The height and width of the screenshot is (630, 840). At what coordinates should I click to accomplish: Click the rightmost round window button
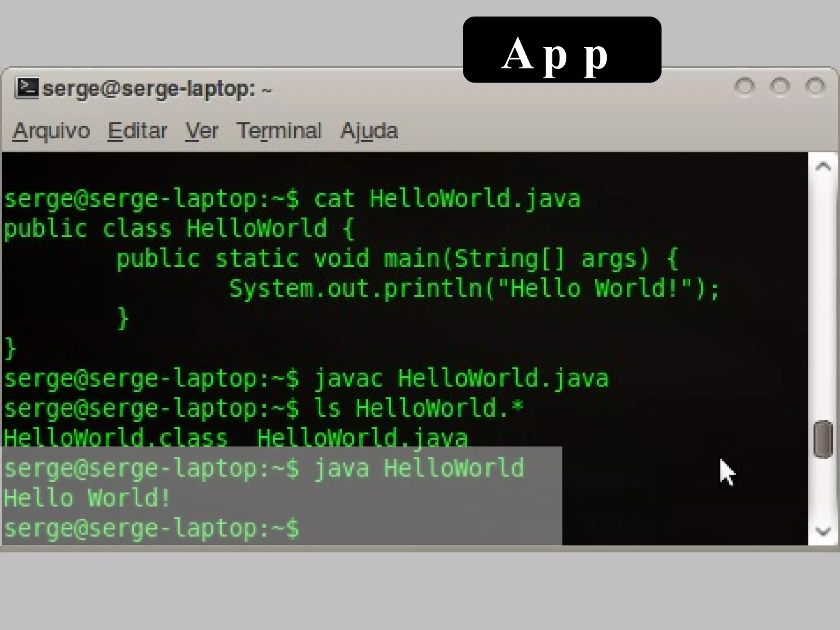point(815,87)
